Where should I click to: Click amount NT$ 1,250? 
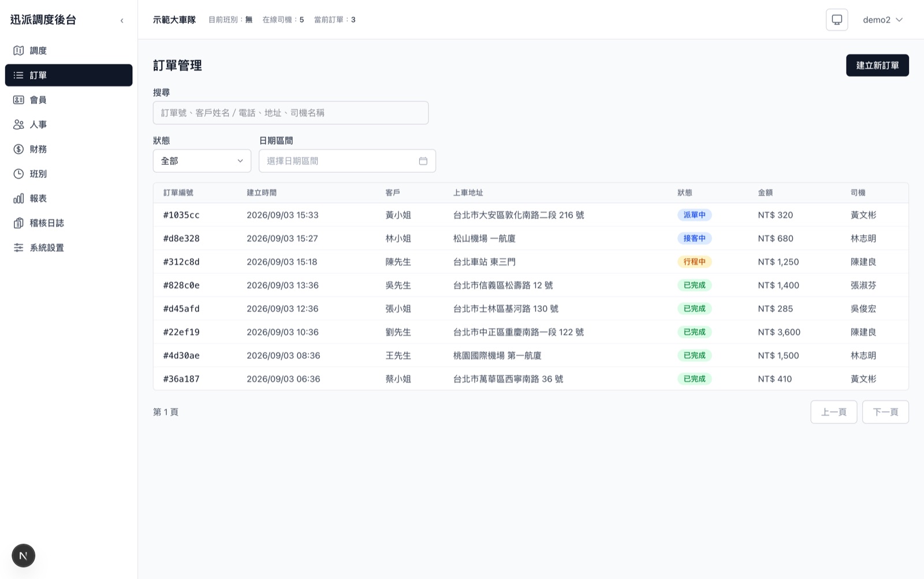pyautogui.click(x=778, y=262)
